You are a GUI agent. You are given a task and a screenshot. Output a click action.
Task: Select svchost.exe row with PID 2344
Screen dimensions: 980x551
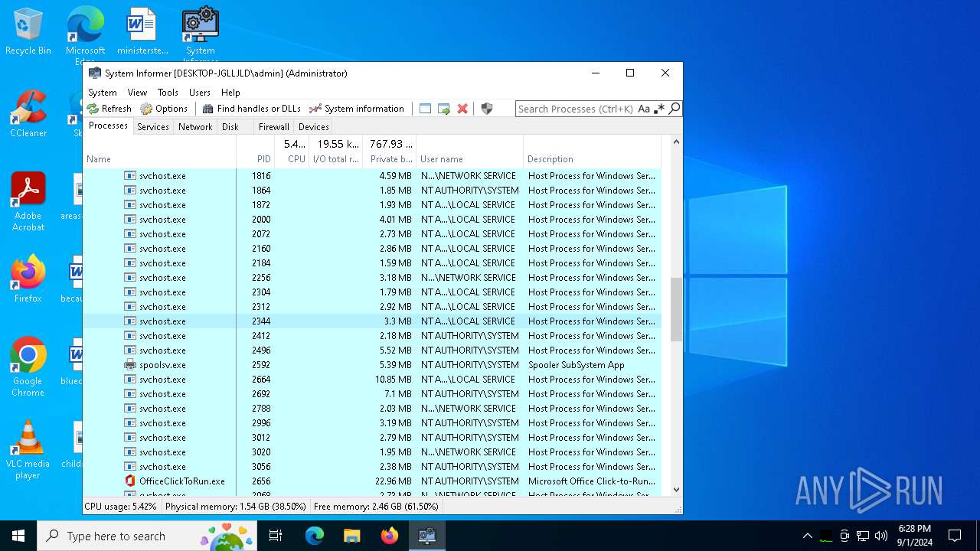[371, 321]
